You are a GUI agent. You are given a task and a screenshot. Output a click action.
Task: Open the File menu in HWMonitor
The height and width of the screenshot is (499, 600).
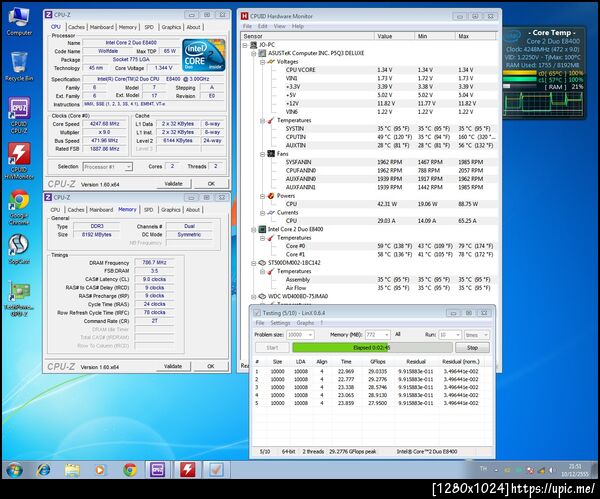pyautogui.click(x=247, y=26)
